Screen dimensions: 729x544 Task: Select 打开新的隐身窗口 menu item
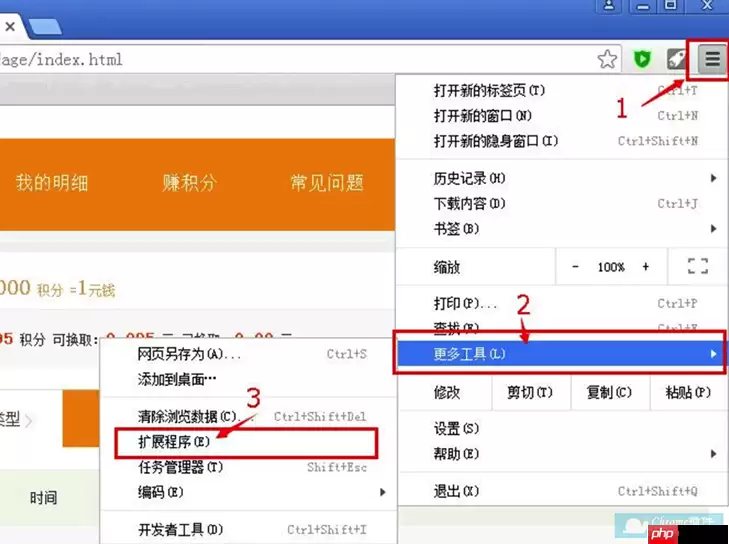pos(563,140)
